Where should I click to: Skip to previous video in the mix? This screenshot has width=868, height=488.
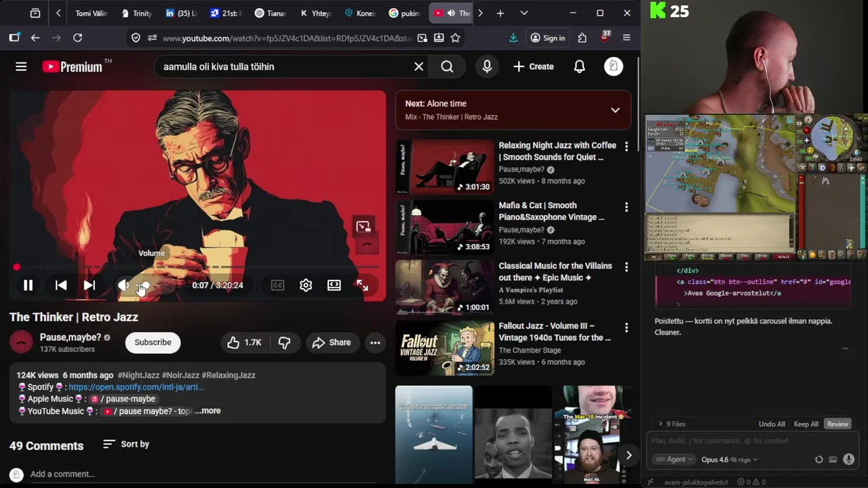tap(61, 285)
